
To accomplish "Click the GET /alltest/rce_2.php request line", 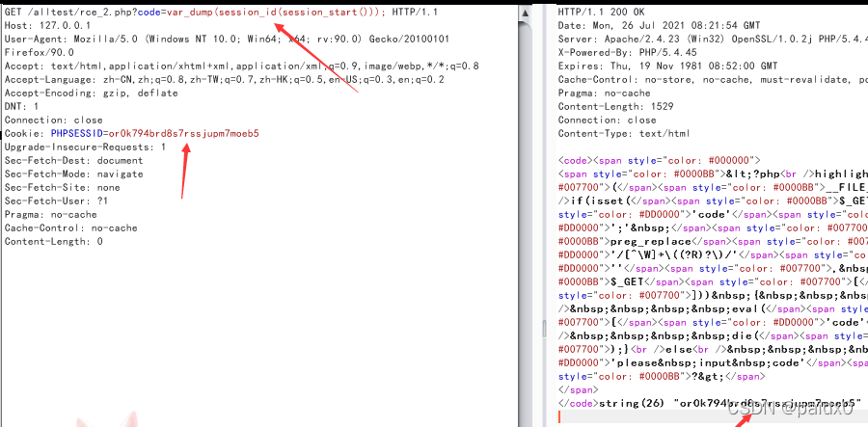I will (222, 12).
